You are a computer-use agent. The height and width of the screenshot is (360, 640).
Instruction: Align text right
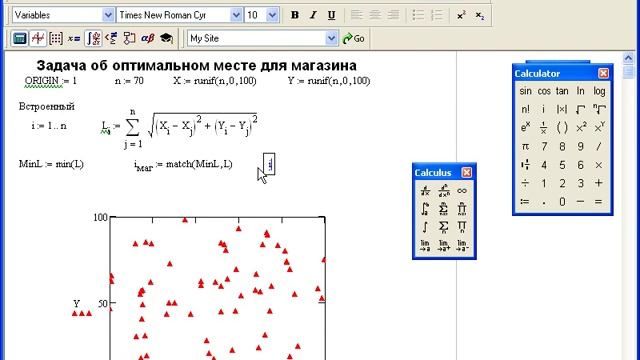[x=393, y=16]
